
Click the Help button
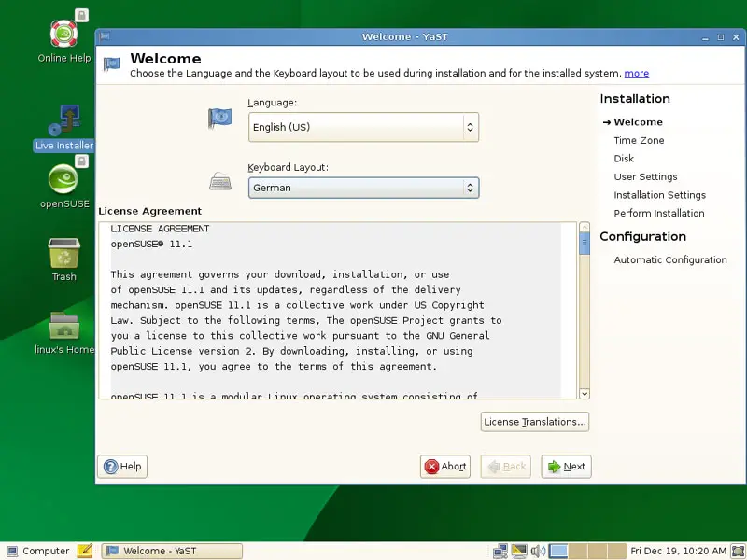[x=122, y=466]
